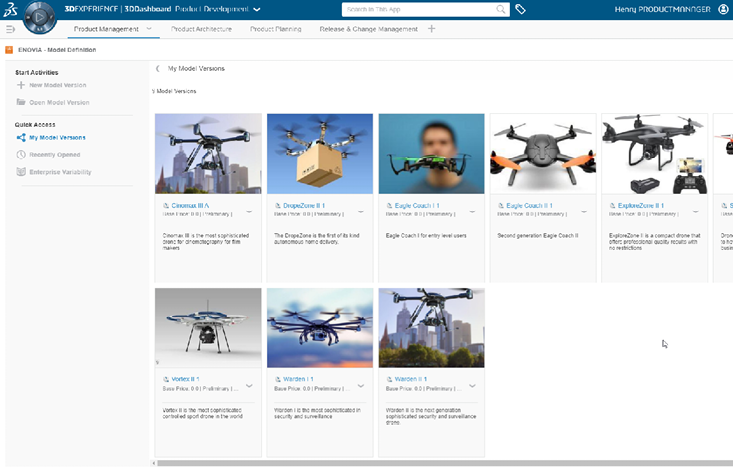
Task: Open the ExploreZone II 1 title link
Action: (x=641, y=206)
